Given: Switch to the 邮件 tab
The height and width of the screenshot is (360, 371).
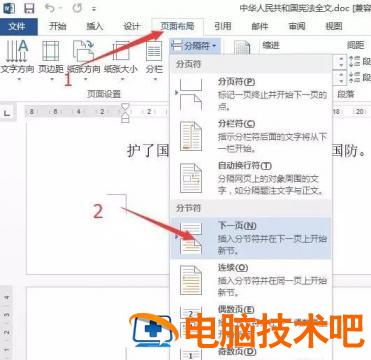Looking at the screenshot, I should click(x=260, y=26).
